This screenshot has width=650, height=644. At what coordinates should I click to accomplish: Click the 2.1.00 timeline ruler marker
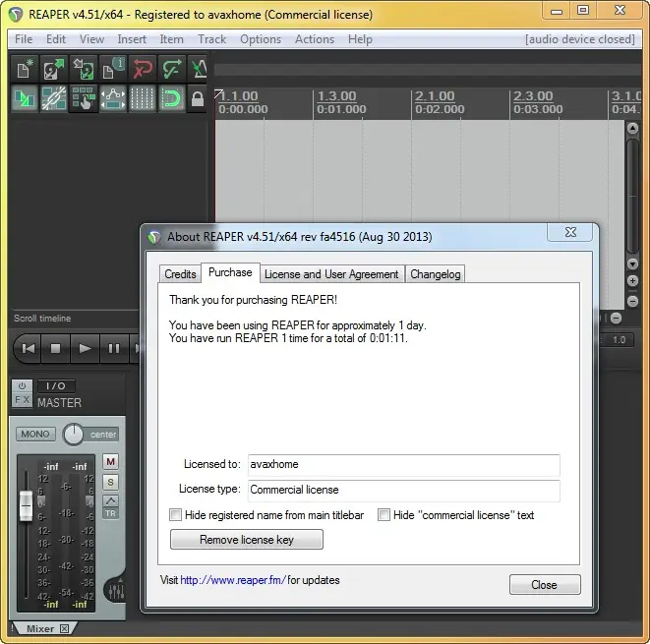[435, 96]
